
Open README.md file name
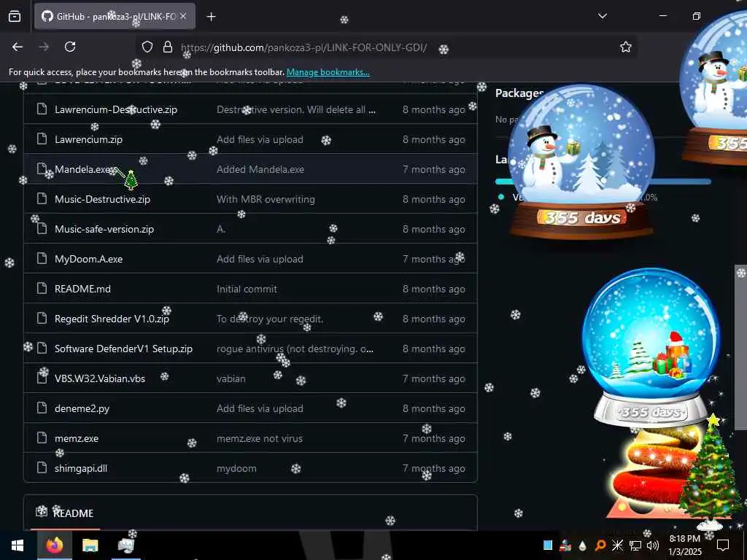(82, 289)
